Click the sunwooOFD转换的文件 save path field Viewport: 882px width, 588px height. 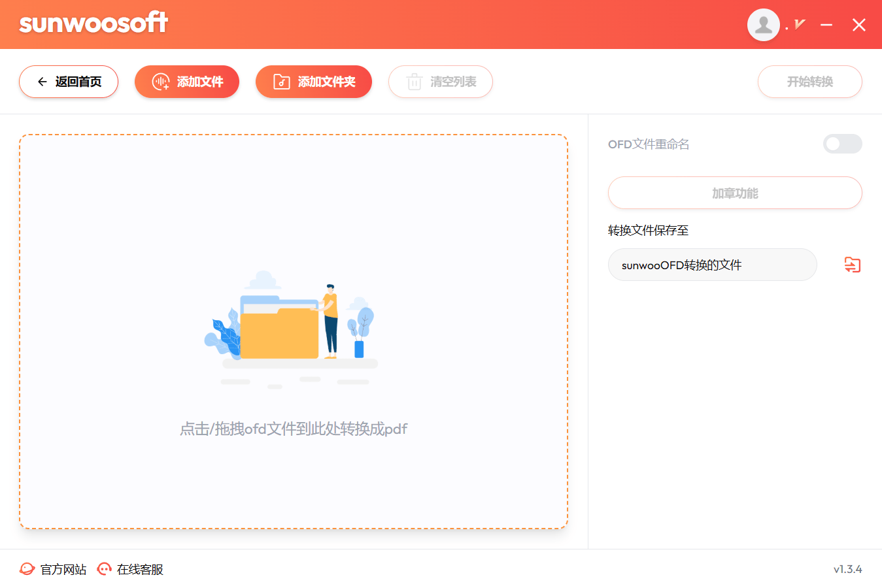pyautogui.click(x=712, y=265)
